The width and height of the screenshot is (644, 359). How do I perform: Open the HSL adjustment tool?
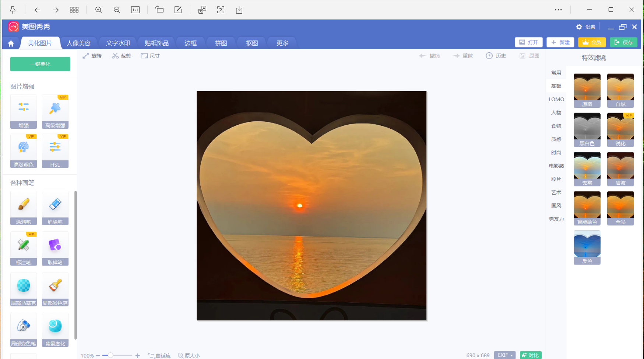coord(55,151)
